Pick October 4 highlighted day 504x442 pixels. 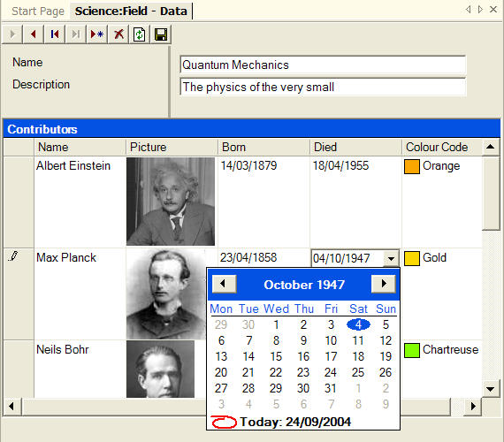(x=358, y=324)
